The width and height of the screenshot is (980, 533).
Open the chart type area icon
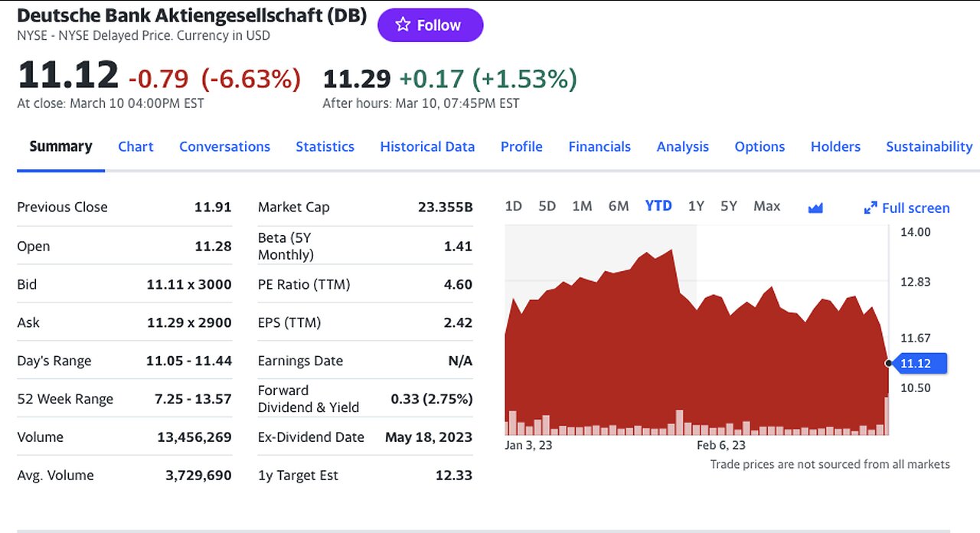pyautogui.click(x=815, y=208)
